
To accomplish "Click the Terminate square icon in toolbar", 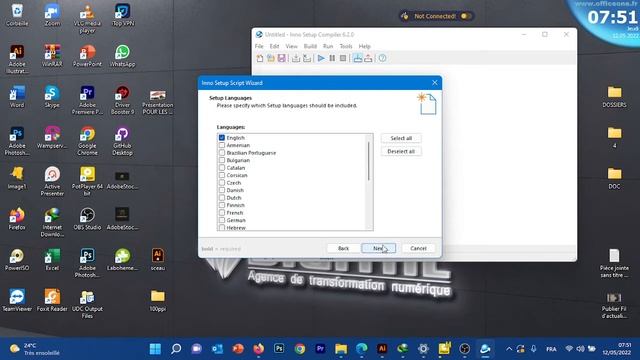I will point(343,58).
